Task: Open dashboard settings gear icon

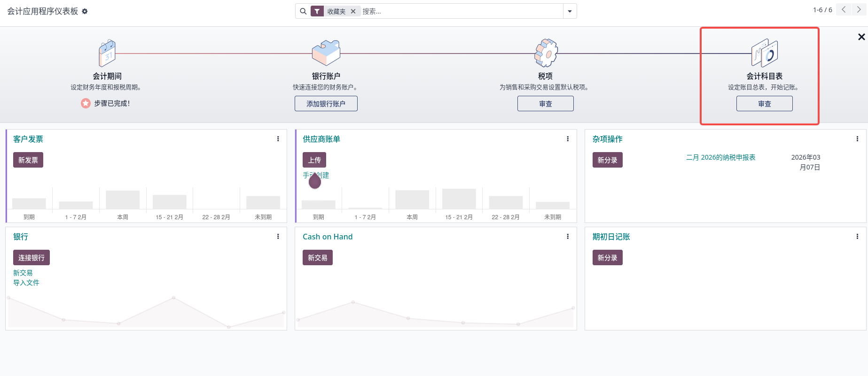Action: coord(85,11)
